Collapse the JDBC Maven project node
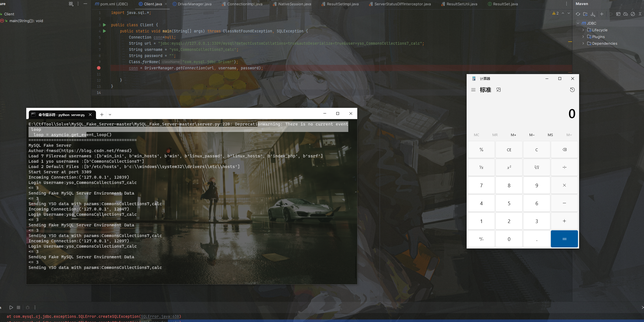Image resolution: width=644 pixels, height=322 pixels. pyautogui.click(x=578, y=23)
